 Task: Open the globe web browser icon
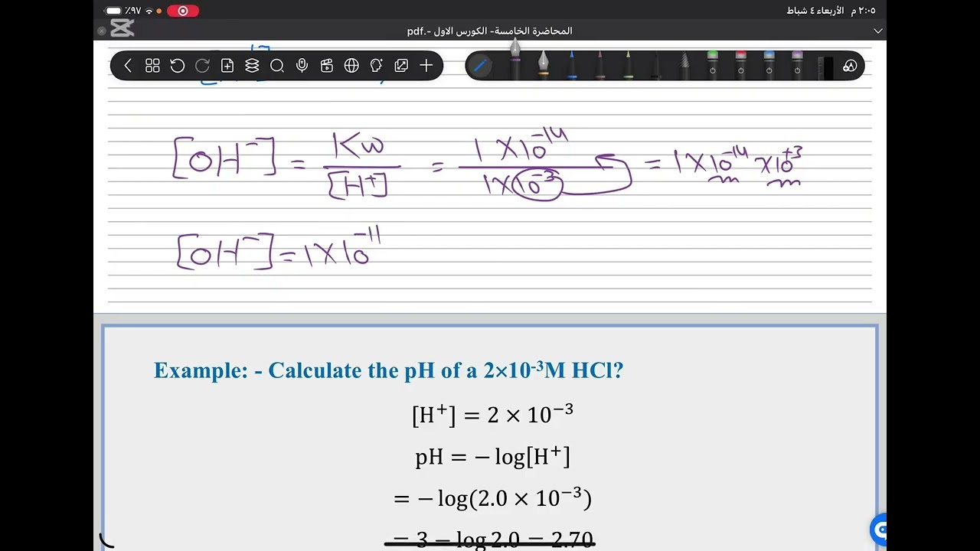pos(351,66)
